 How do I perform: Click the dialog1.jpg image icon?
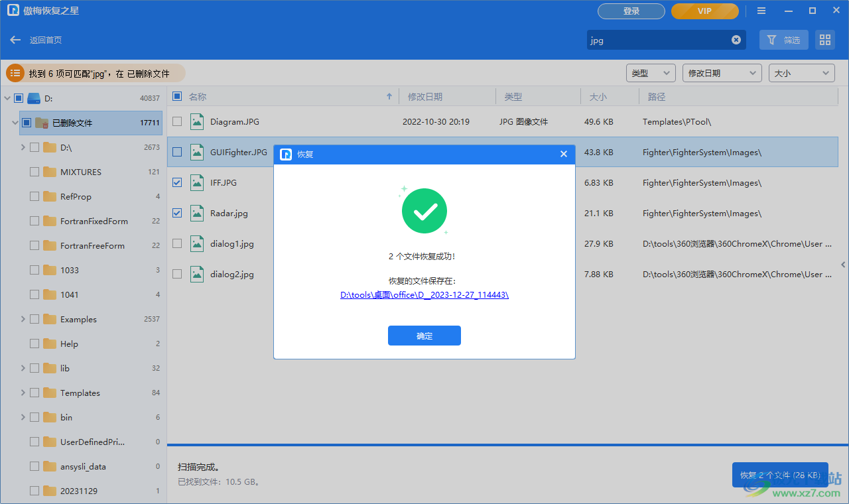click(x=197, y=243)
